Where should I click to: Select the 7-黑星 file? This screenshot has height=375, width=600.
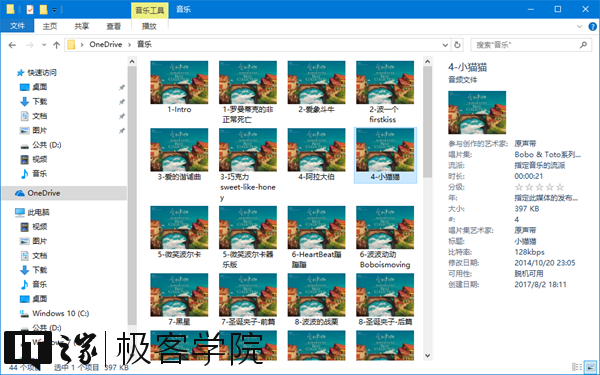tap(179, 300)
